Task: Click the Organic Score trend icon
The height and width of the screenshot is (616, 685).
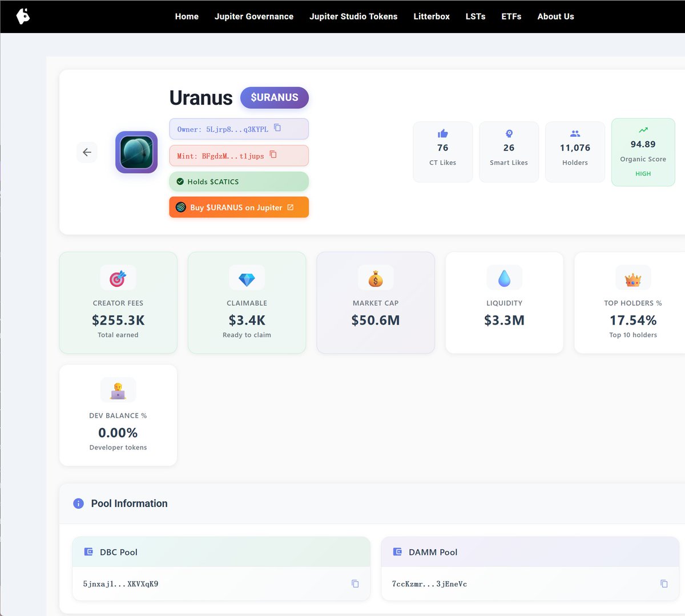Action: 643,130
